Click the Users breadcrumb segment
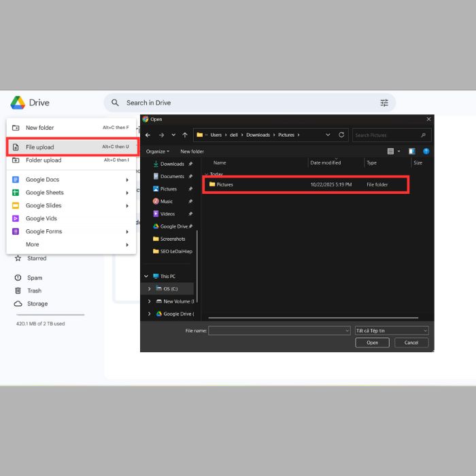Screen dimensions: 476x476 [216, 135]
